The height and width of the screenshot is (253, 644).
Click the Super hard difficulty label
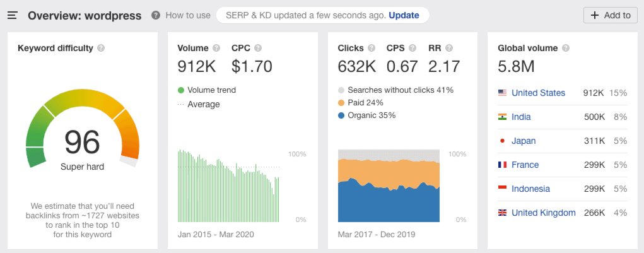pyautogui.click(x=82, y=167)
